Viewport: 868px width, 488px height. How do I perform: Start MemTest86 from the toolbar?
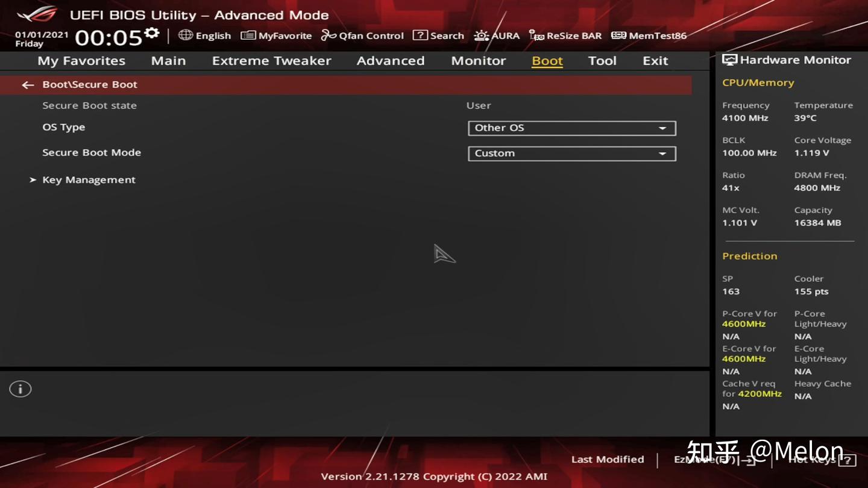tap(649, 36)
